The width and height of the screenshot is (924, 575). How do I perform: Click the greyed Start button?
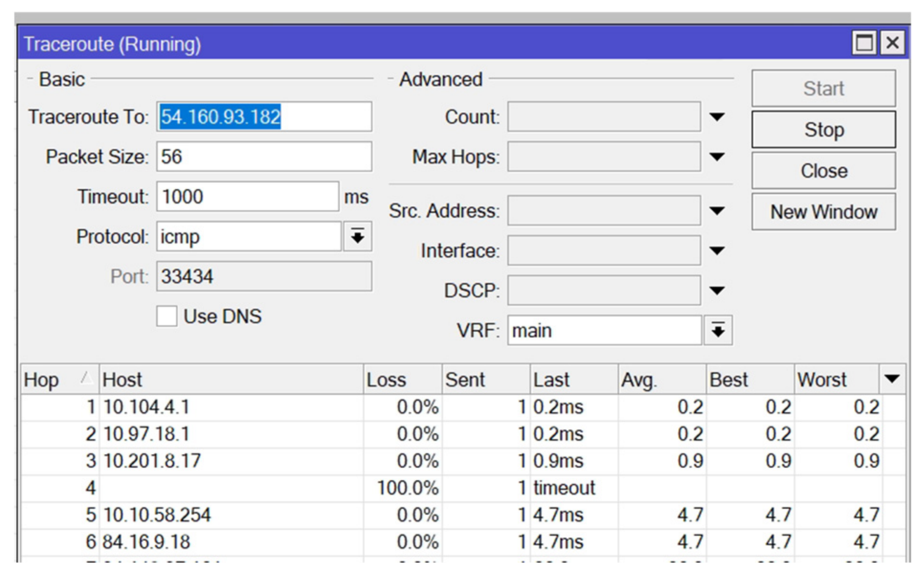click(823, 89)
